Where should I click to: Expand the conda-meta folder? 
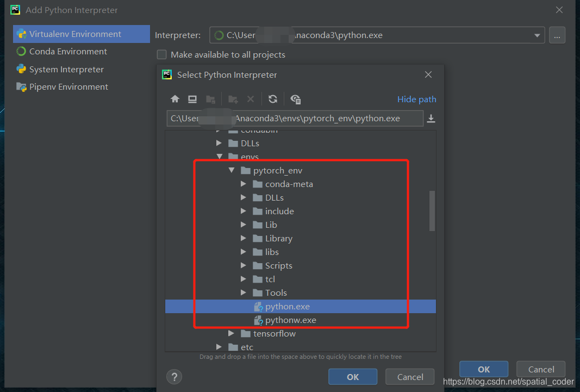(x=243, y=184)
